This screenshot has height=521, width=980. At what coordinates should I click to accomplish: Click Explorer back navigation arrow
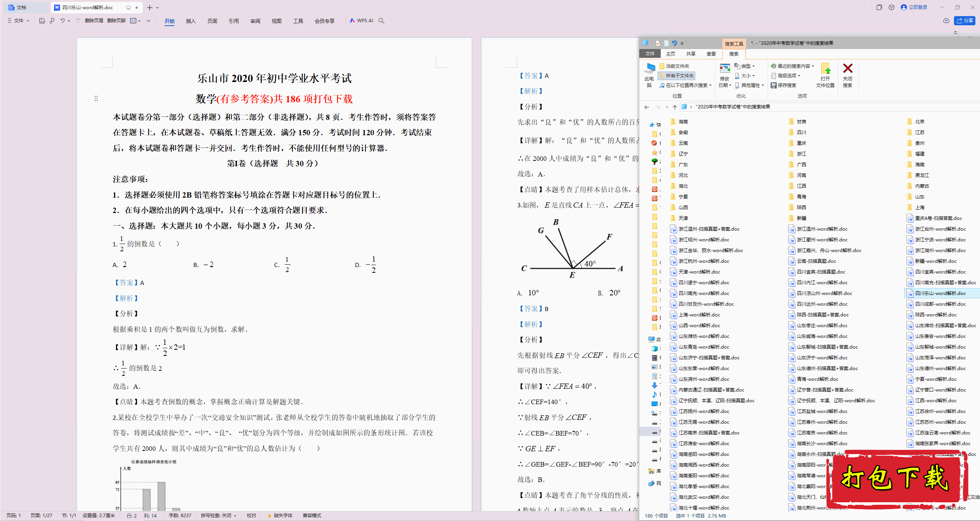pos(647,107)
